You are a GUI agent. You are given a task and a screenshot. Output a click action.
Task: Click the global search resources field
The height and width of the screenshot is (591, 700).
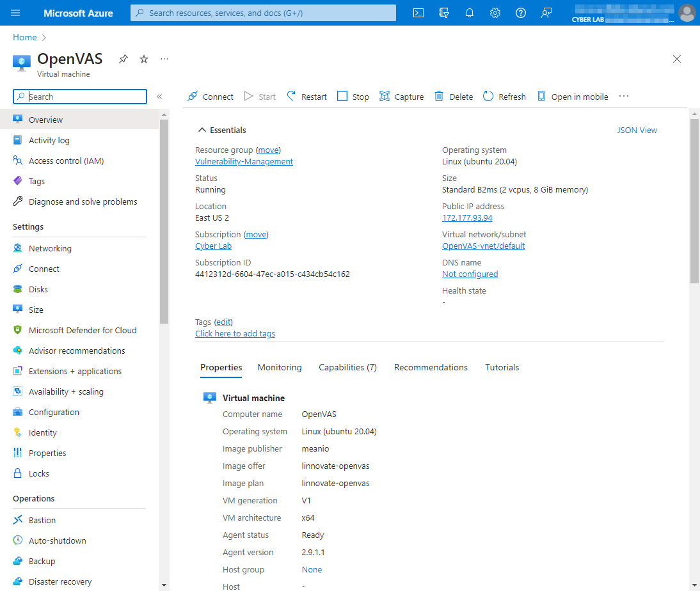tap(263, 13)
